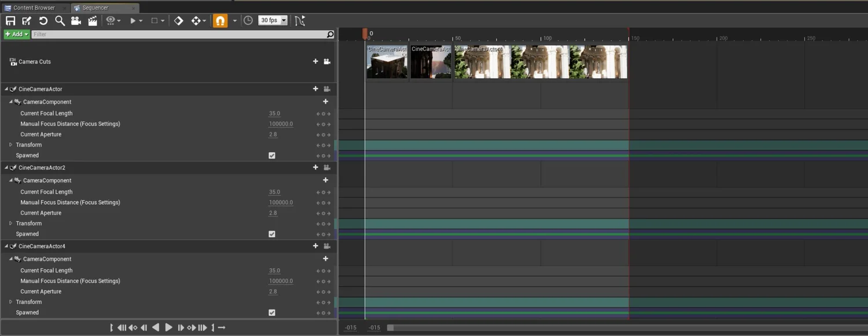
Task: Click the keyframe diamond toolbar icon
Action: coord(179,20)
